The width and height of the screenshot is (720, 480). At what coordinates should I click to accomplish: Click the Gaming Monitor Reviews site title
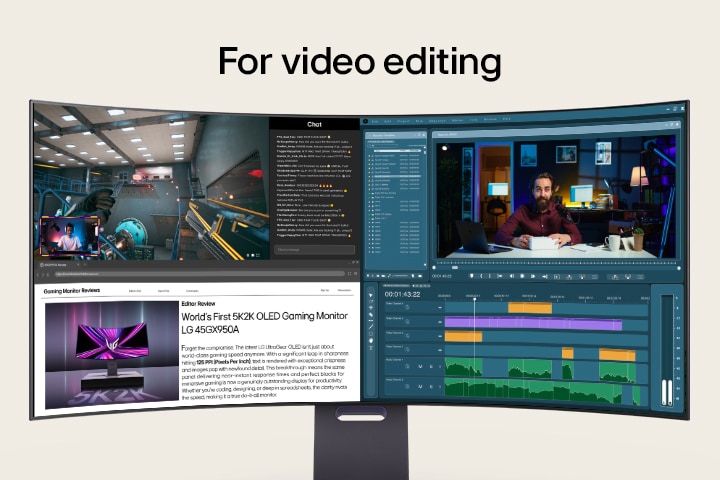tap(71, 290)
